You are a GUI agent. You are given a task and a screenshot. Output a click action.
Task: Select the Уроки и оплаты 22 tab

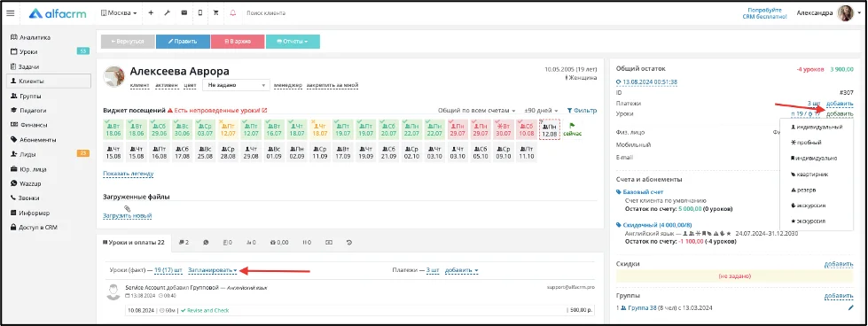(135, 243)
